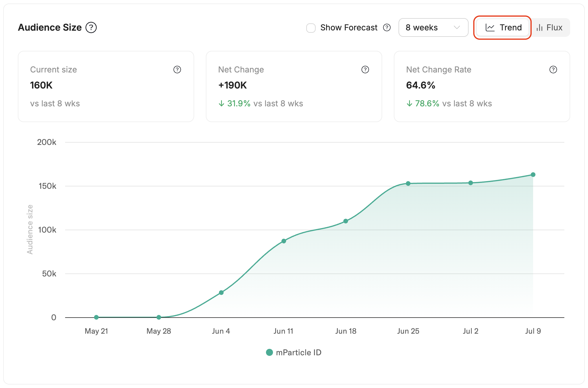588x388 pixels.
Task: Click the 78.6% change indicator
Action: [x=423, y=103]
